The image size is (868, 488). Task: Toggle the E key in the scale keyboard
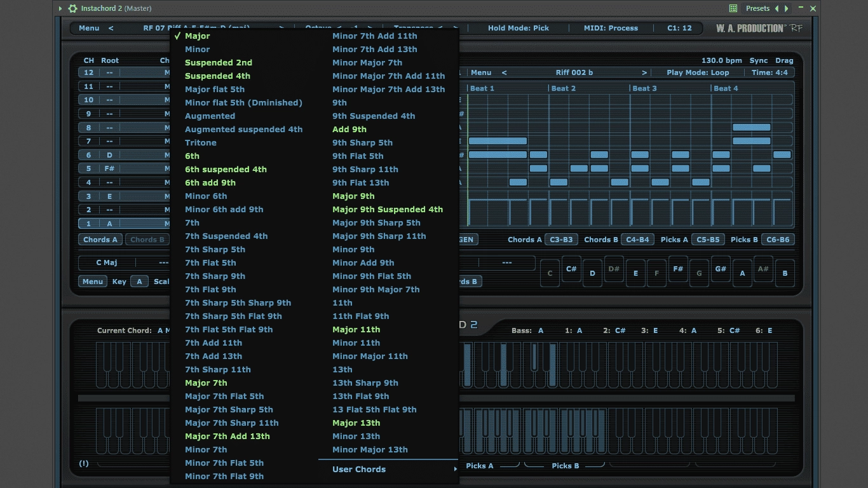click(x=635, y=273)
